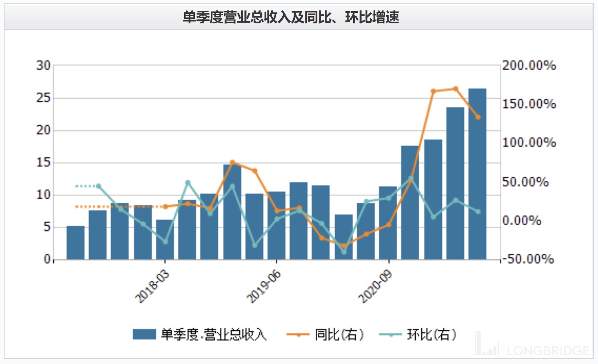This screenshot has height=364, width=598.
Task: Click the 200.00% right-axis label
Action: pyautogui.click(x=529, y=65)
